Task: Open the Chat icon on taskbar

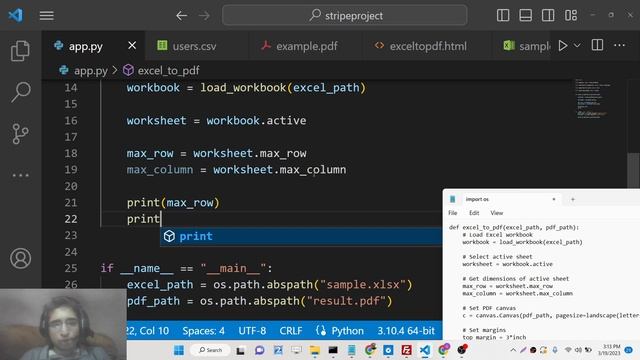Action: coord(259,350)
